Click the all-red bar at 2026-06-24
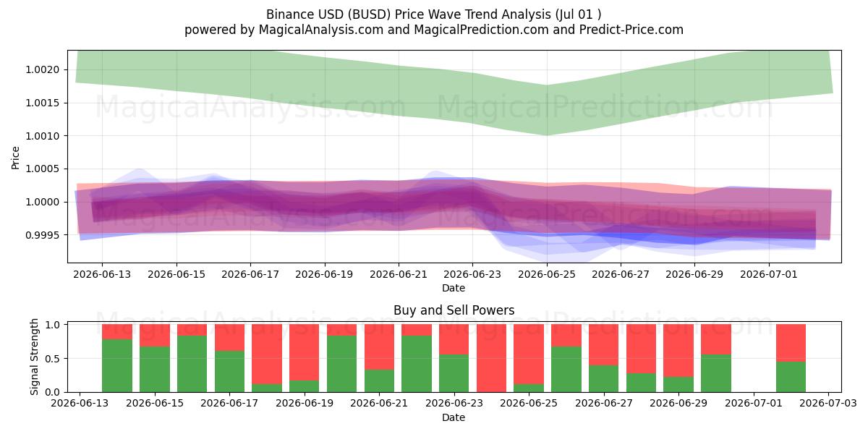 [491, 358]
